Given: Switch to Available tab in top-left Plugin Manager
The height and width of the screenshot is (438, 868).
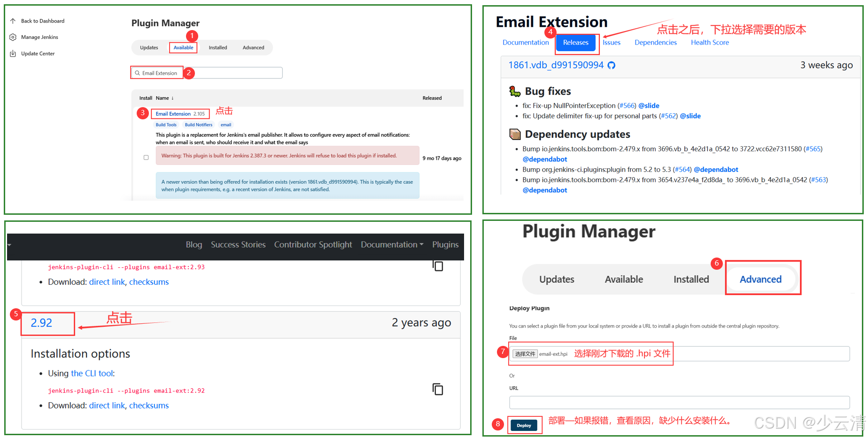Looking at the screenshot, I should (x=183, y=47).
